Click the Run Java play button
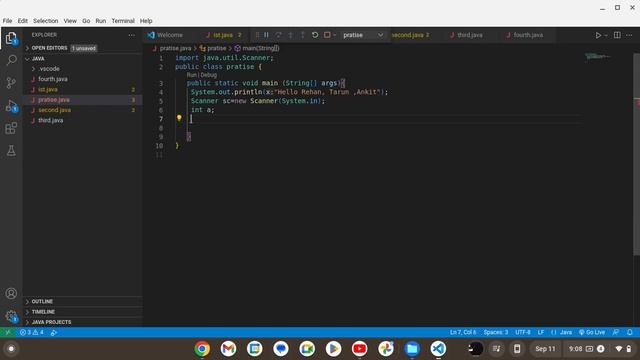Viewport: 640px width, 360px height. [598, 36]
